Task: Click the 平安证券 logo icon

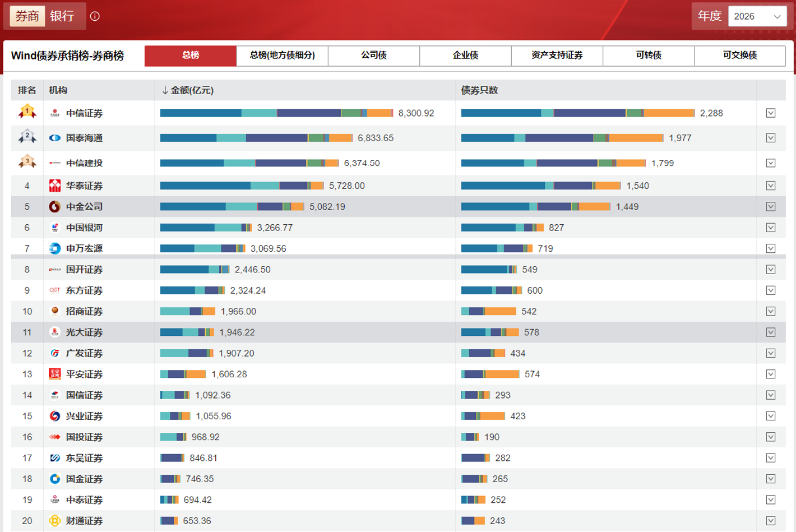Action: 54,374
